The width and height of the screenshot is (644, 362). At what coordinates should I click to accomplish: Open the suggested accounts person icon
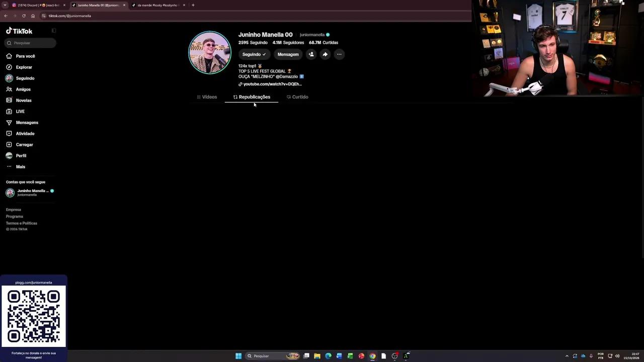(311, 54)
